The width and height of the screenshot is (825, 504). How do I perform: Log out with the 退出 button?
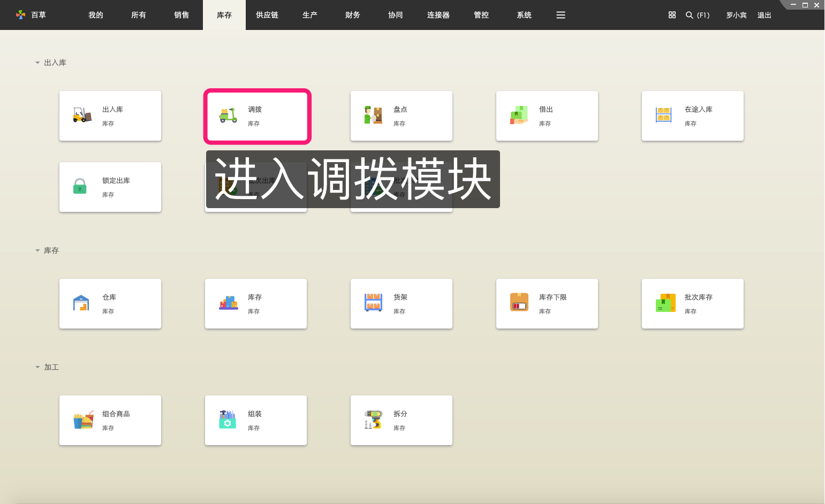[x=765, y=15]
